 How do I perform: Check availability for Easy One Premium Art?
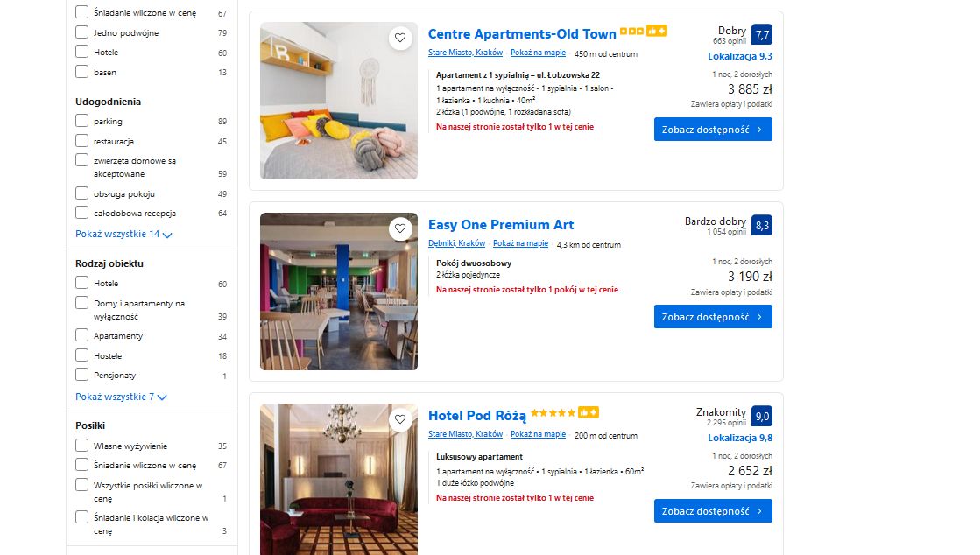pos(712,317)
